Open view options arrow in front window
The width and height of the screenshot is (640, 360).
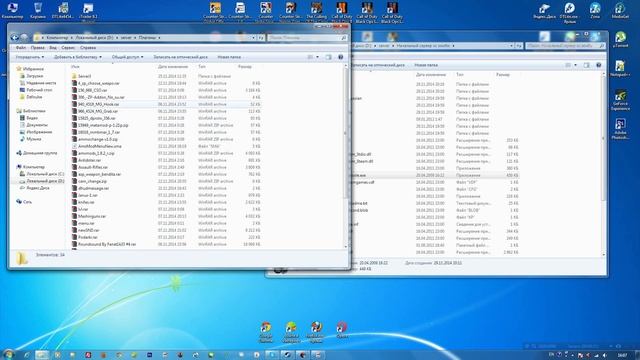[318, 57]
